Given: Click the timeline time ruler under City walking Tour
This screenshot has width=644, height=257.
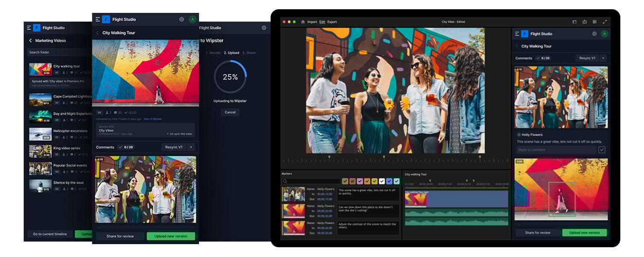Looking at the screenshot, I should point(456,184).
